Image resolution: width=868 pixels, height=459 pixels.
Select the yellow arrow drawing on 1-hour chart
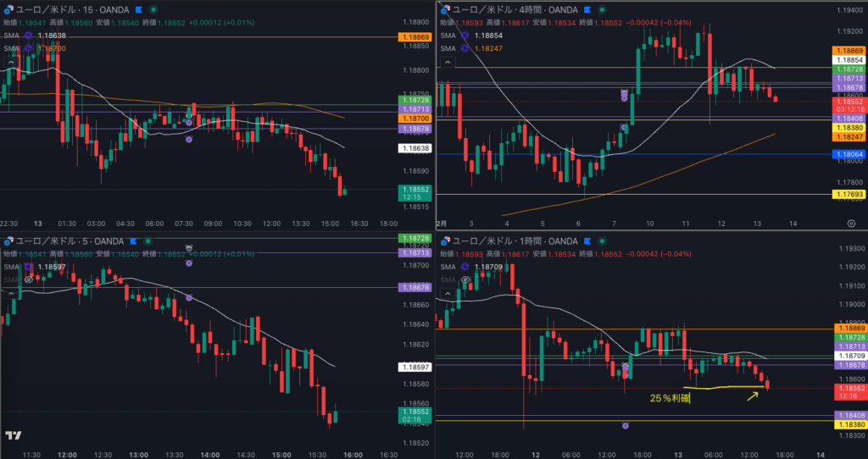[x=752, y=395]
